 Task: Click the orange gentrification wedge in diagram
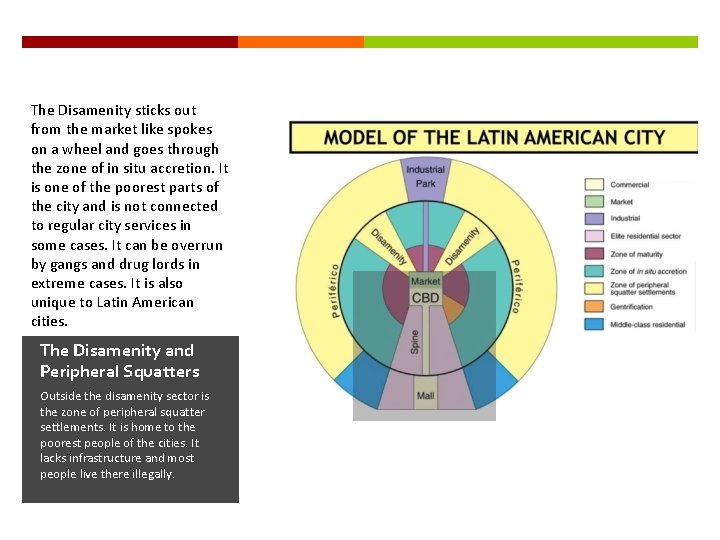[x=453, y=310]
